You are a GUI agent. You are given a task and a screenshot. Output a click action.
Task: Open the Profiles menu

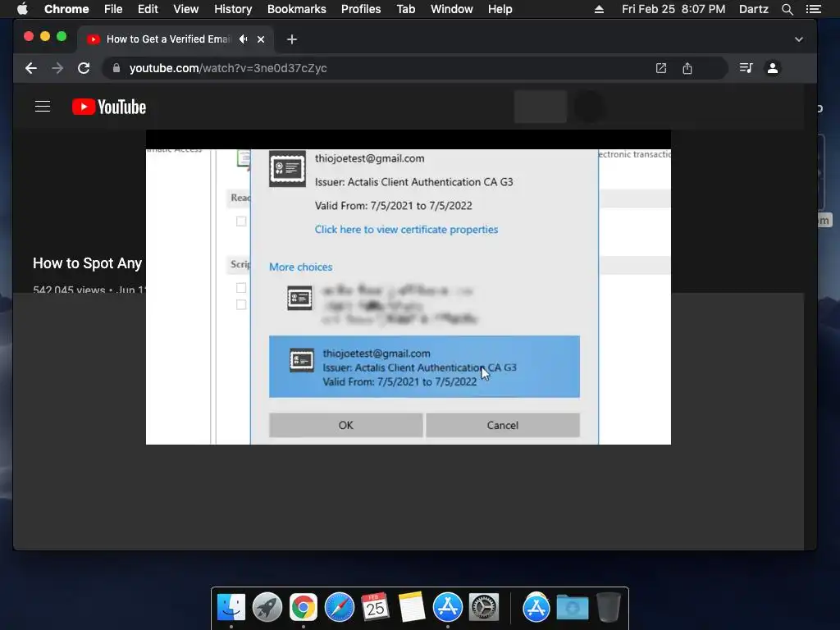click(361, 9)
